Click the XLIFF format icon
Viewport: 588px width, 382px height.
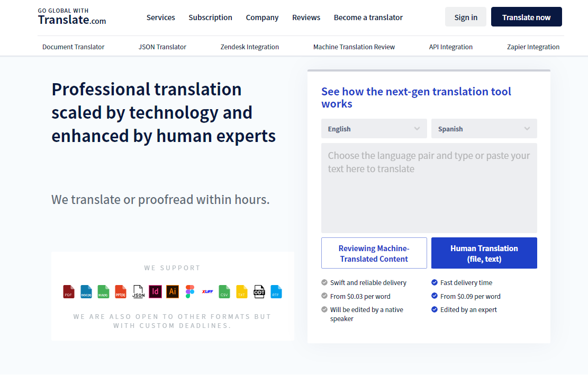[x=207, y=291]
